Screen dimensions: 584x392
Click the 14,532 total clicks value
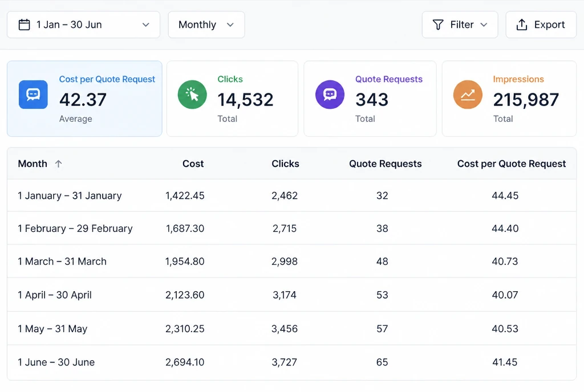click(245, 100)
